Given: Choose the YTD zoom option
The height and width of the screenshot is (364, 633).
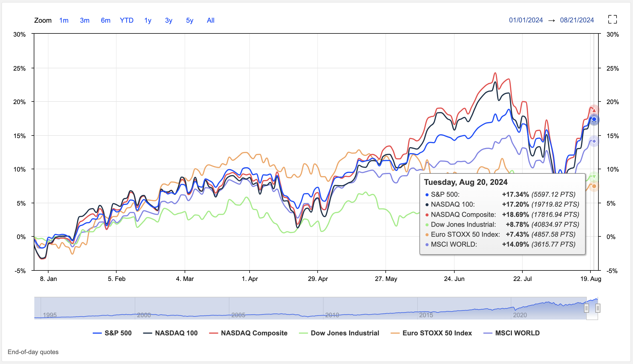Looking at the screenshot, I should [126, 20].
